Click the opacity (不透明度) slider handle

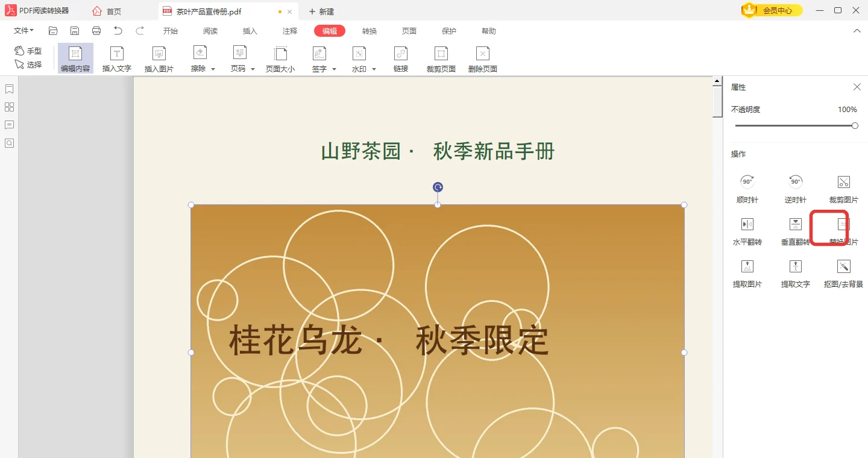tap(855, 125)
